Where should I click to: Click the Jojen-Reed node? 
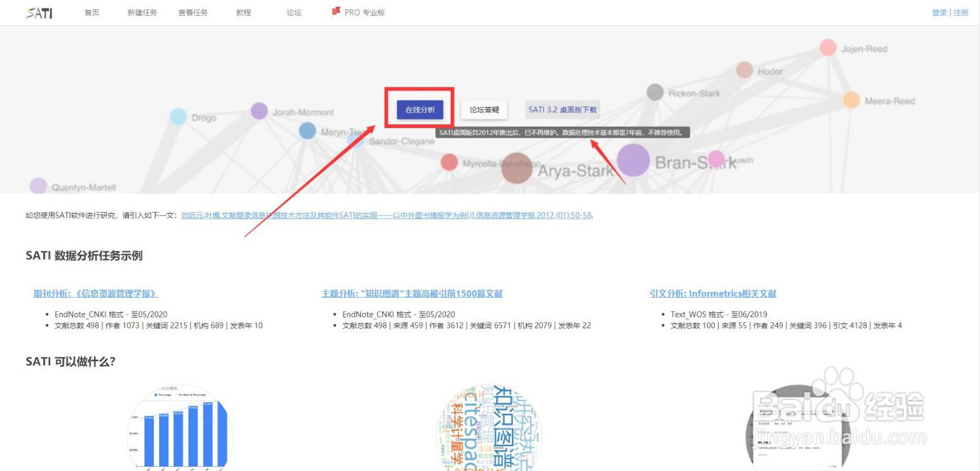[828, 48]
